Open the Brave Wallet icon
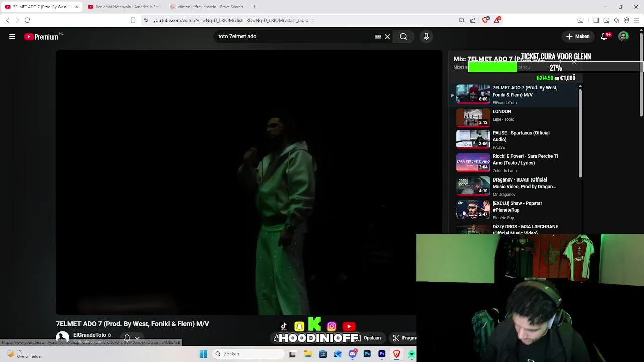644x362 pixels. (606, 20)
